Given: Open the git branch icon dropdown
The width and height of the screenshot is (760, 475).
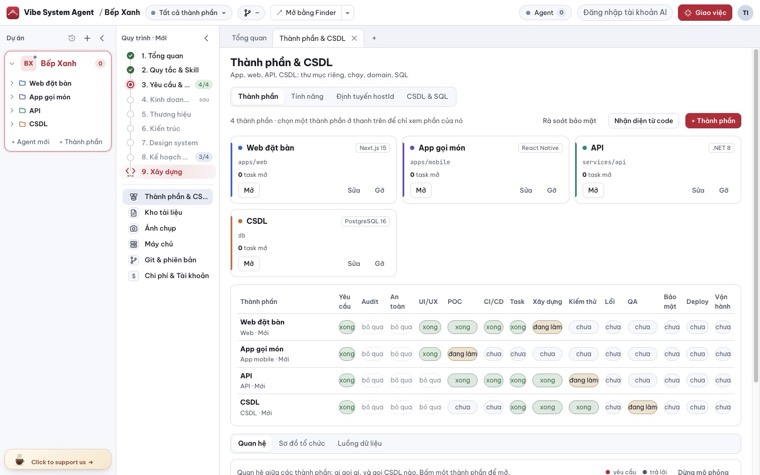Looking at the screenshot, I should point(251,13).
